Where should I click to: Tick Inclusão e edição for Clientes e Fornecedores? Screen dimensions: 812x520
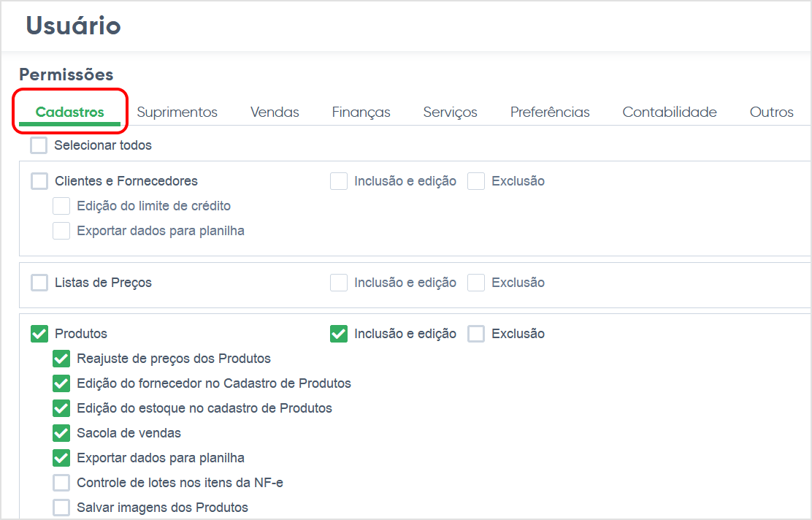(x=339, y=181)
